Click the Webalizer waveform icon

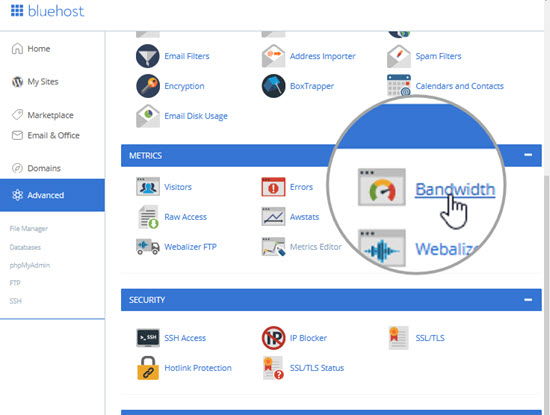click(382, 248)
